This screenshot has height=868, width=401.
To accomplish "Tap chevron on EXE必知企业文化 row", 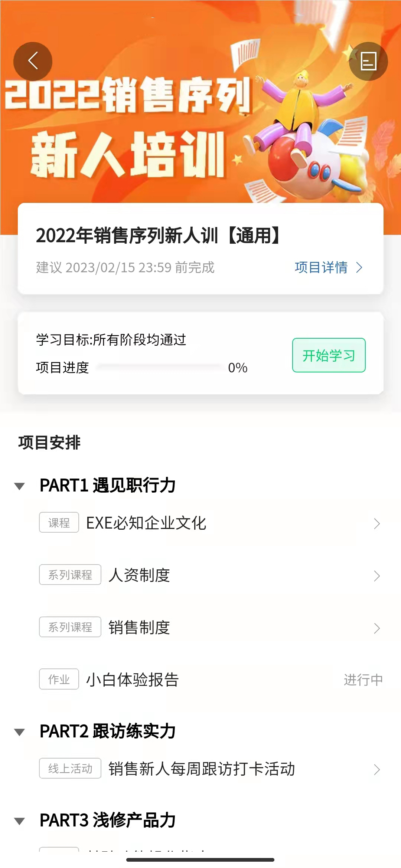I will (x=377, y=523).
